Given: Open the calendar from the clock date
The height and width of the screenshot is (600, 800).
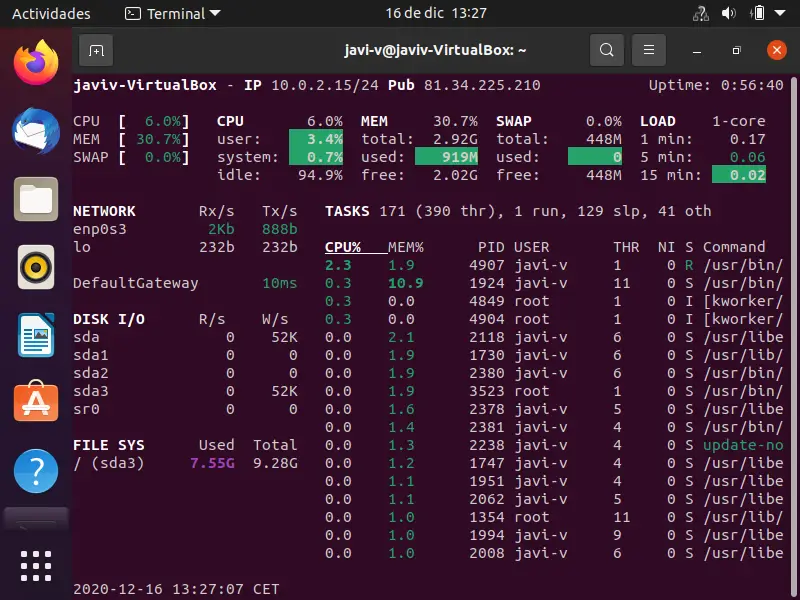Looking at the screenshot, I should pyautogui.click(x=436, y=14).
